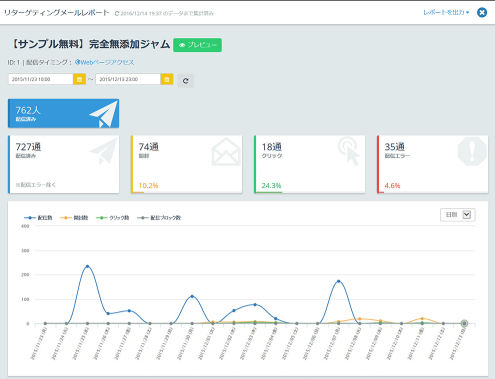This screenshot has width=495, height=379.
Task: Open the start date calendar picker
Action: (79, 79)
